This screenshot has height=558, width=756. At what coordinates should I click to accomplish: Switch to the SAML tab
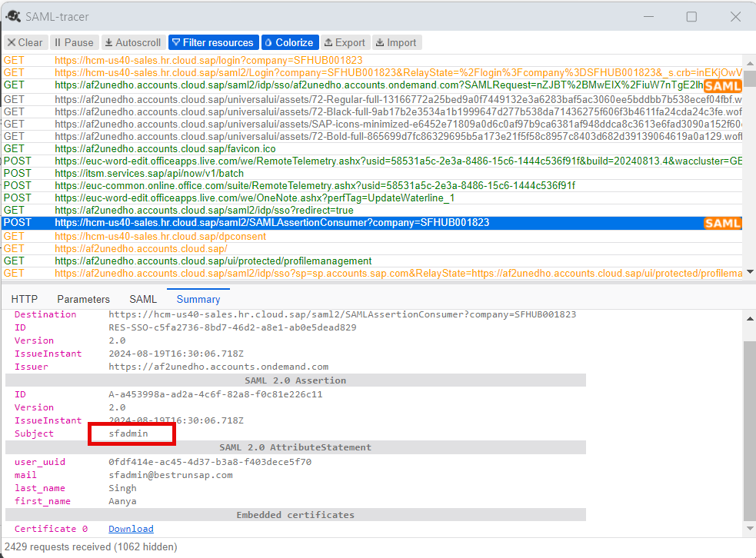click(143, 299)
